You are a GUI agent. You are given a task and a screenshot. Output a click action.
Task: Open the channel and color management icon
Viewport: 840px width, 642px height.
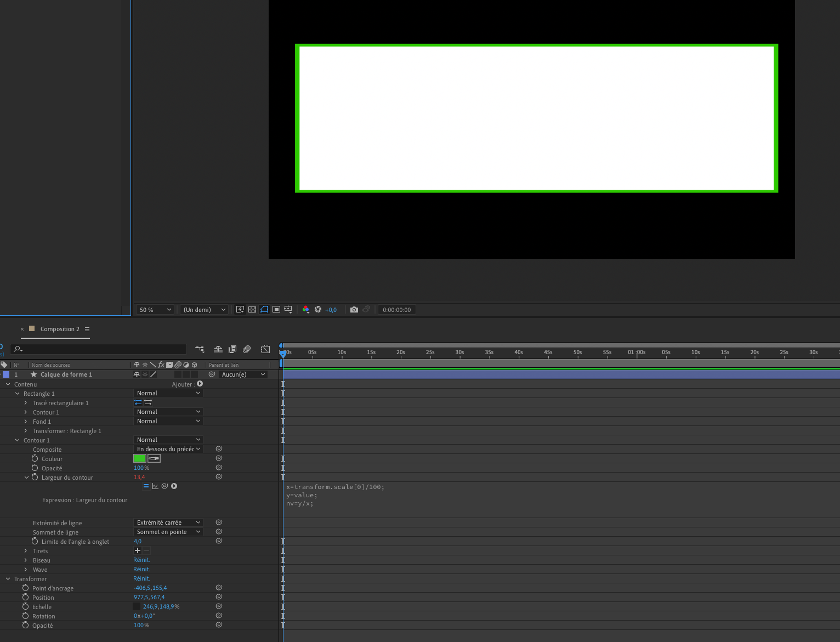pos(306,310)
